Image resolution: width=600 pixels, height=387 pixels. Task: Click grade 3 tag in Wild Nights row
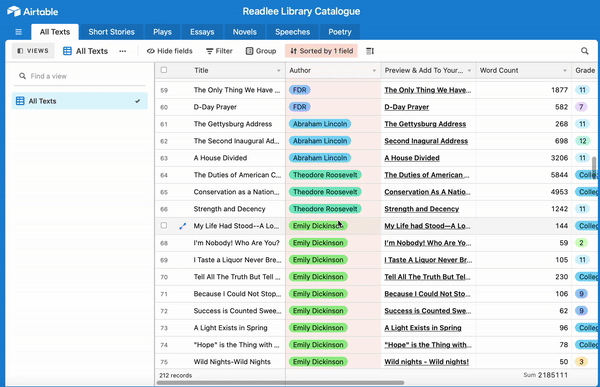click(x=581, y=362)
